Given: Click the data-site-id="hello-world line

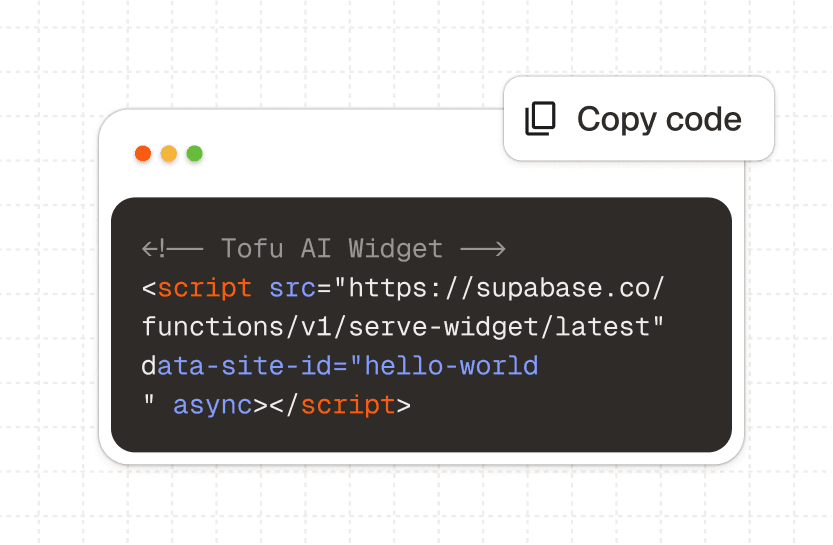Looking at the screenshot, I should (340, 366).
